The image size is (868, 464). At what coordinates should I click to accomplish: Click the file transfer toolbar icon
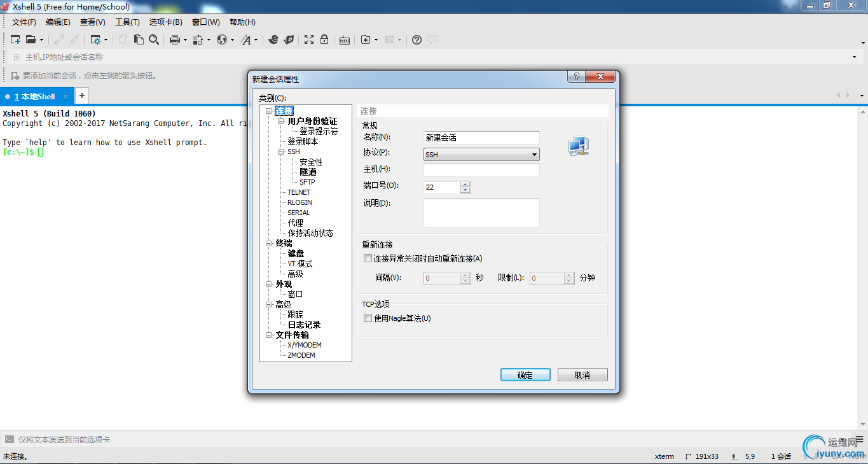[x=198, y=39]
